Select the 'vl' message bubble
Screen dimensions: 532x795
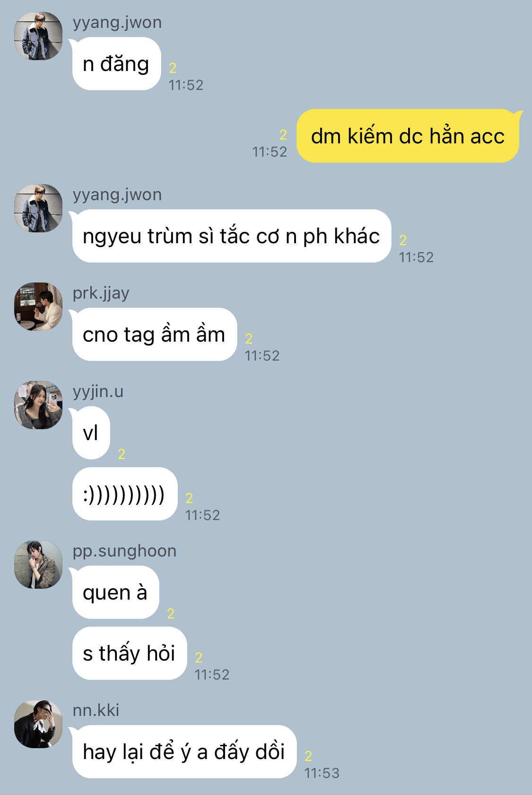click(91, 433)
